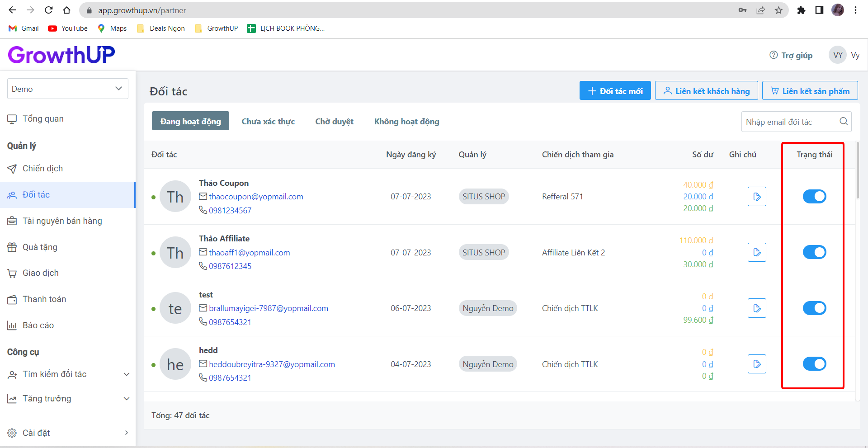Click the partner table vertical scrollbar
The height and width of the screenshot is (448, 868).
pos(858,172)
